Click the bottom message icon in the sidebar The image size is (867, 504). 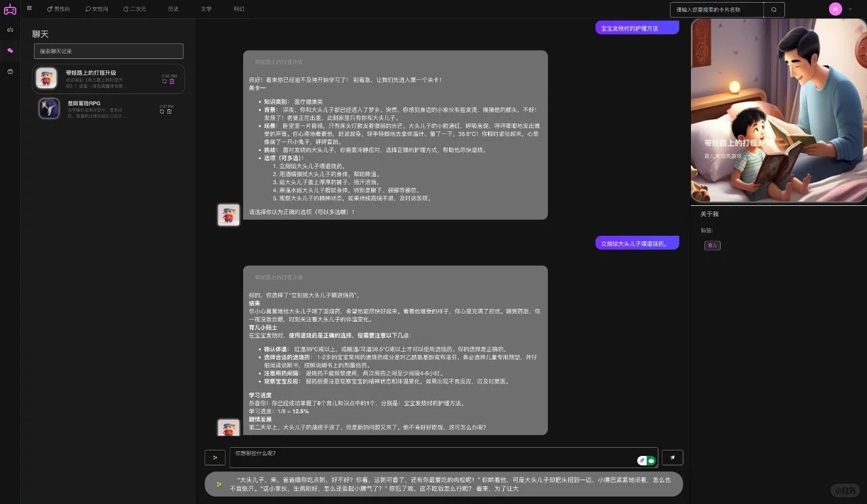click(10, 71)
